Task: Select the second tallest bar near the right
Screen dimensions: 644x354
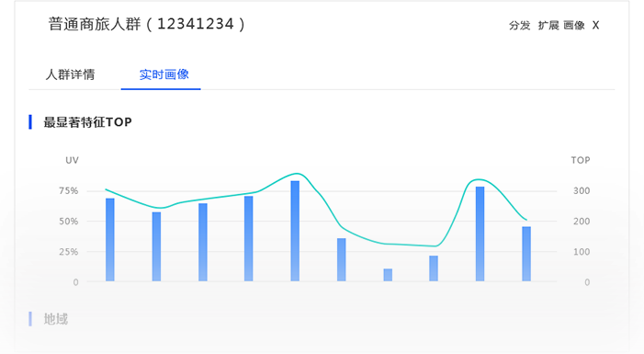Action: (x=480, y=234)
